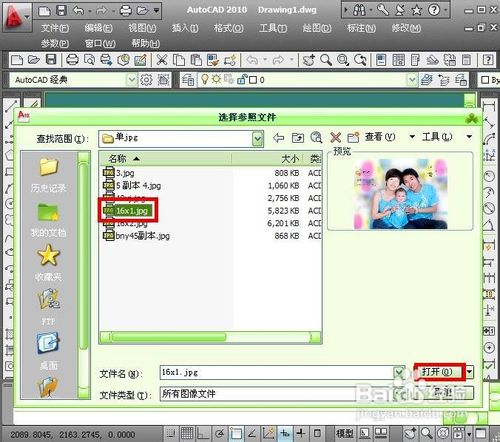Click the Copy icon in standard toolbar
The image size is (500, 442).
coord(179,60)
